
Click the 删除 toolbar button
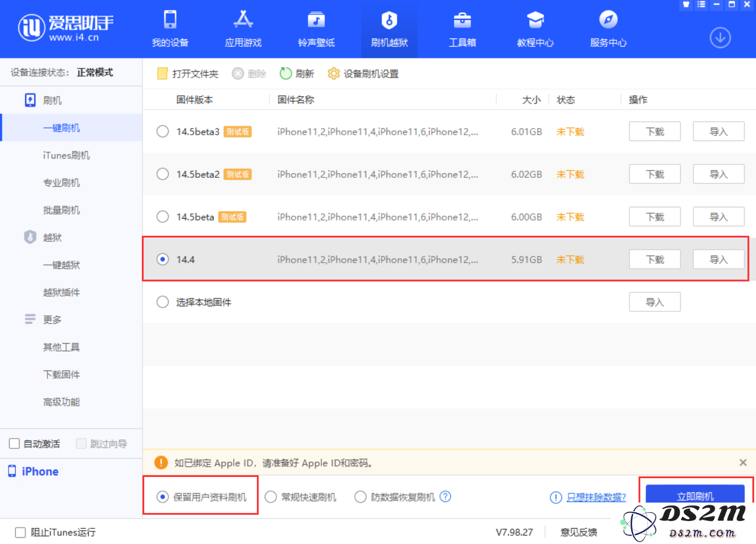click(250, 74)
